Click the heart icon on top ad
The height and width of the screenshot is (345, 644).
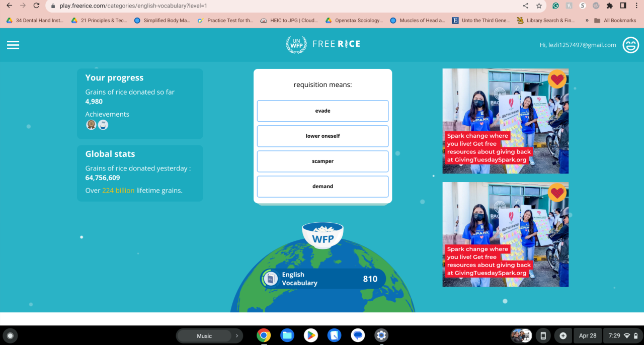click(557, 79)
